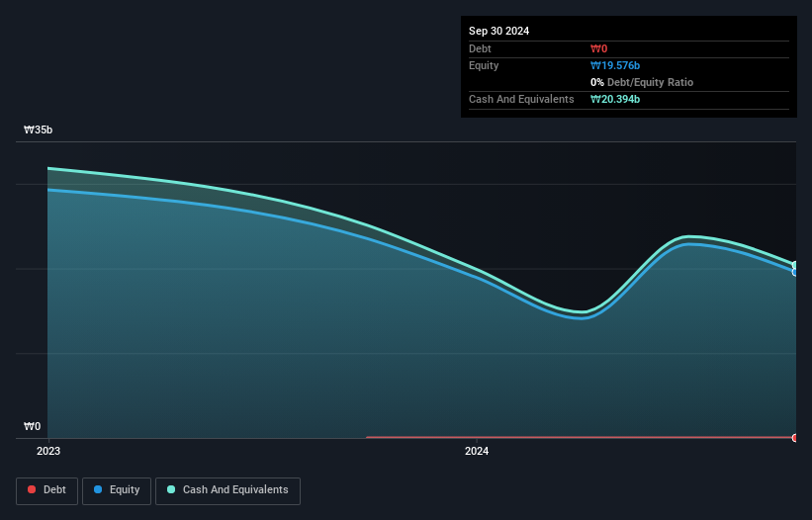Select the blue Equity endpoint marker
Image resolution: width=812 pixels, height=520 pixels.
(795, 272)
